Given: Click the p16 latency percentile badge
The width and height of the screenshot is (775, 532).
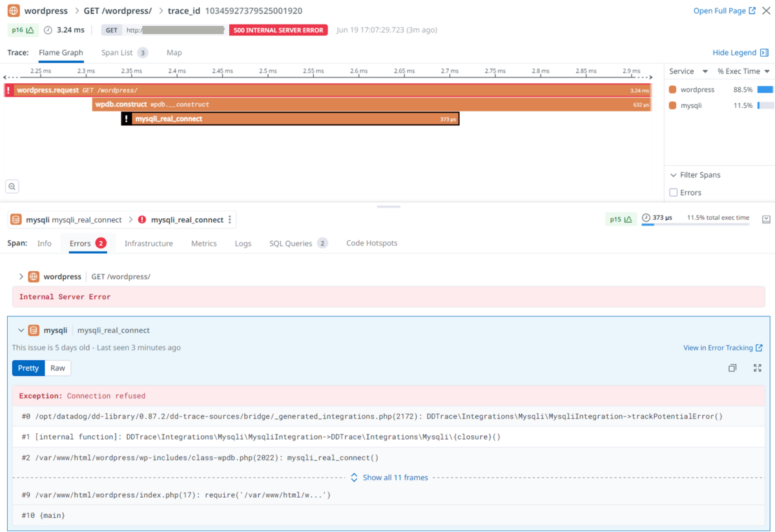Looking at the screenshot, I should click(23, 30).
